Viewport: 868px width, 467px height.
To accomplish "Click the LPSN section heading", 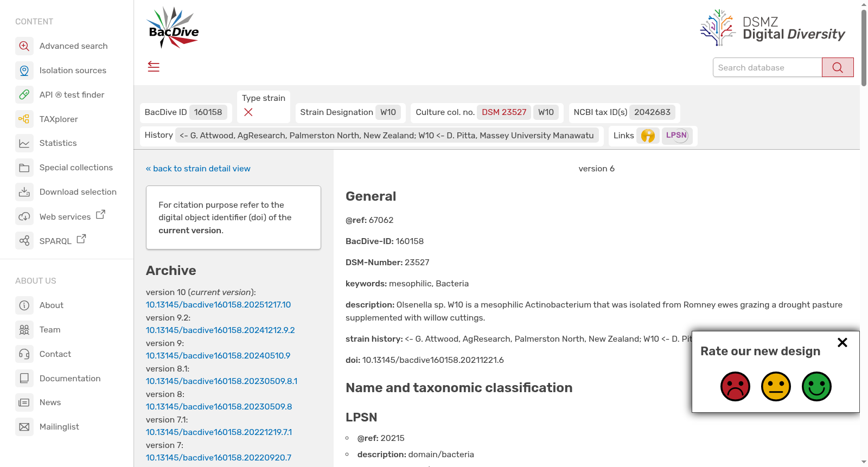I will tap(361, 418).
